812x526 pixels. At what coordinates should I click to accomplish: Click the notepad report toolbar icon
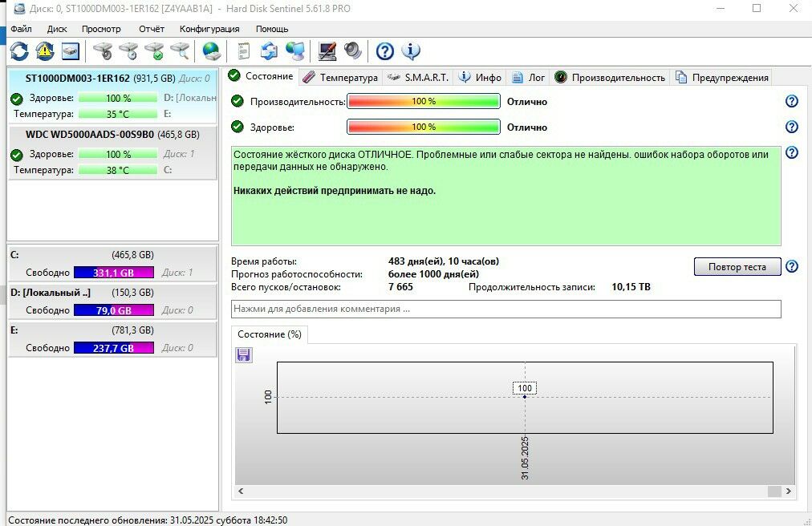[x=243, y=51]
